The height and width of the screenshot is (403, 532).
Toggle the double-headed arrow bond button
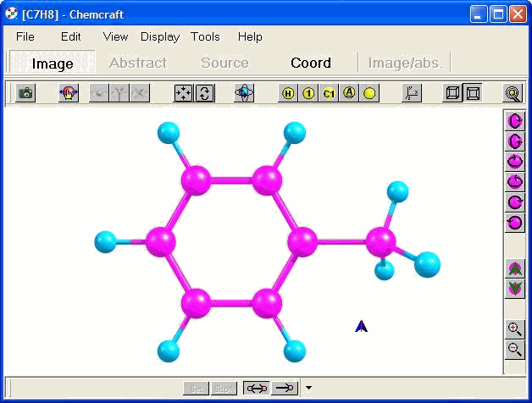click(257, 388)
